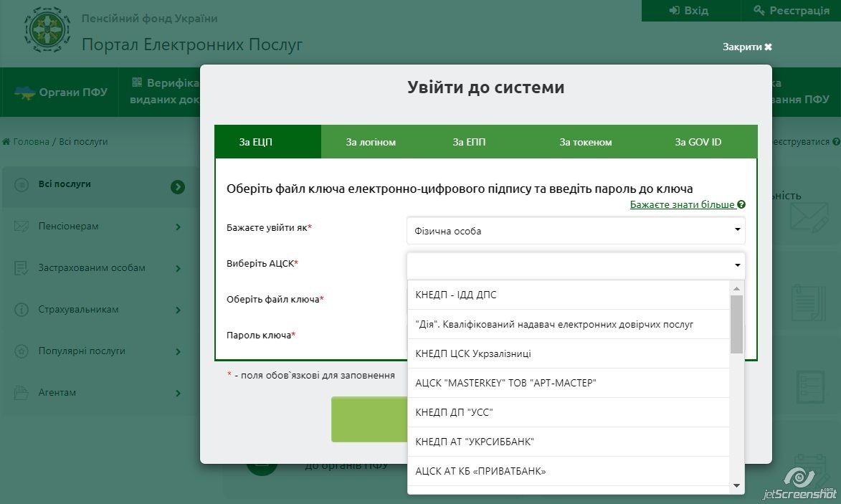
Task: Click the Реєстрація button in header
Action: pyautogui.click(x=791, y=10)
